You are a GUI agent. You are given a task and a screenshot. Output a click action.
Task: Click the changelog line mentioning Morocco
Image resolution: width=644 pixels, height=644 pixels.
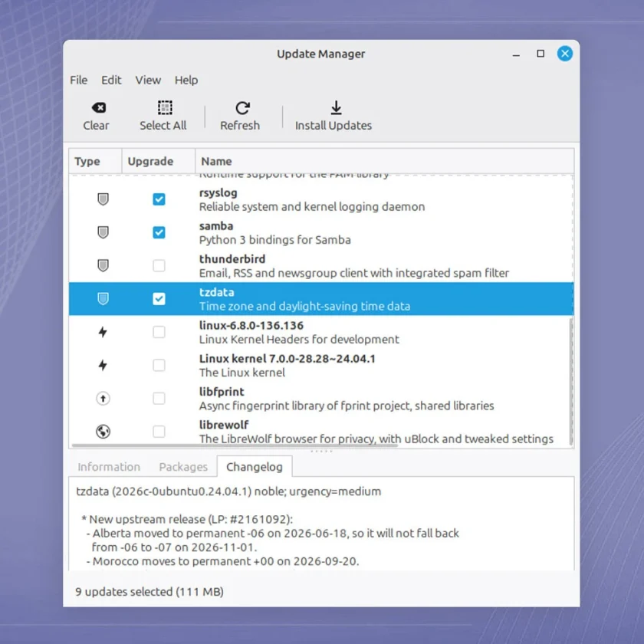click(222, 561)
